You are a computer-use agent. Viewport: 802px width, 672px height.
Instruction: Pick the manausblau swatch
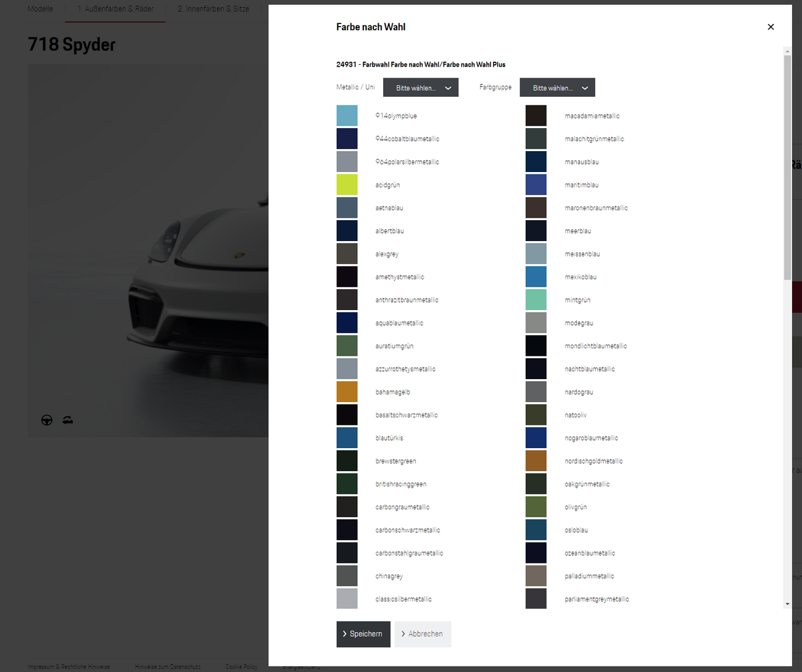click(536, 162)
